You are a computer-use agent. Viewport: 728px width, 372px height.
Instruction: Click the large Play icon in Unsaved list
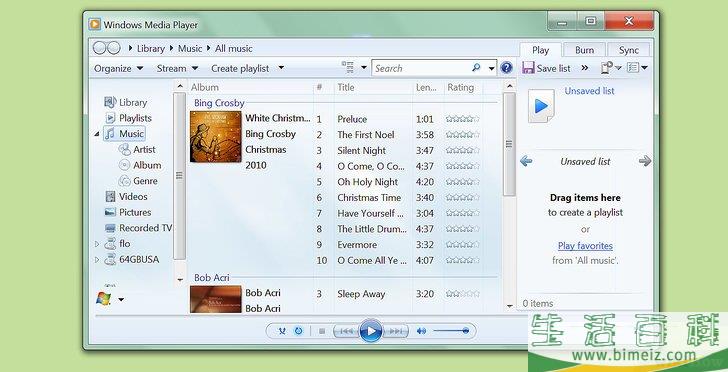541,106
